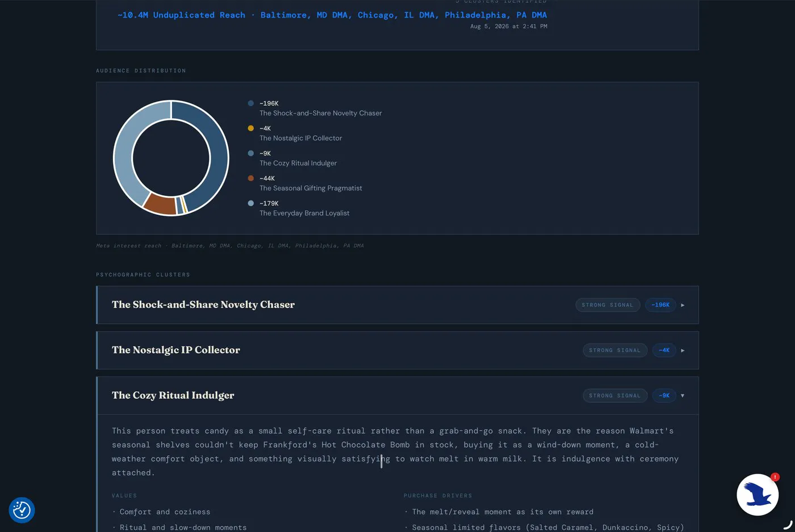
Task: Select the orange legend dot for ~44K
Action: (x=251, y=178)
